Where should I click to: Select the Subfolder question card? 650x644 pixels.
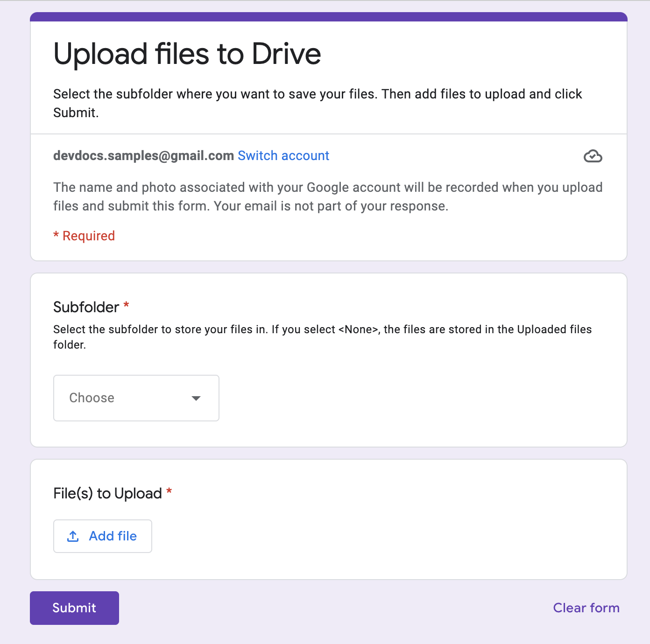pos(328,359)
